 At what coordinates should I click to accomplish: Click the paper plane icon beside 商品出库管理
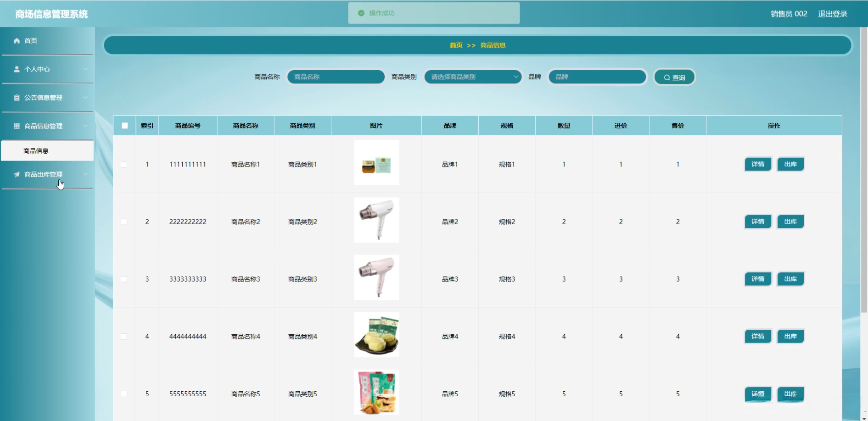17,174
